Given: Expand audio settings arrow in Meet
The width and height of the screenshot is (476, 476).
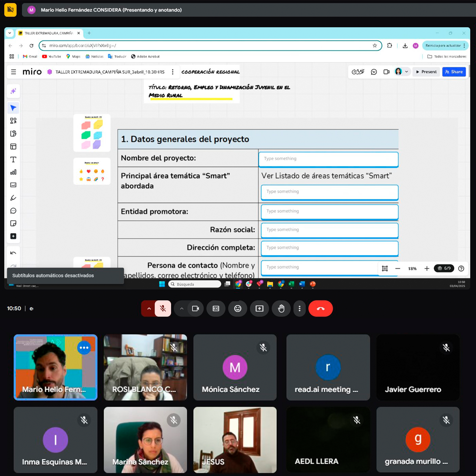Looking at the screenshot, I should 149,308.
